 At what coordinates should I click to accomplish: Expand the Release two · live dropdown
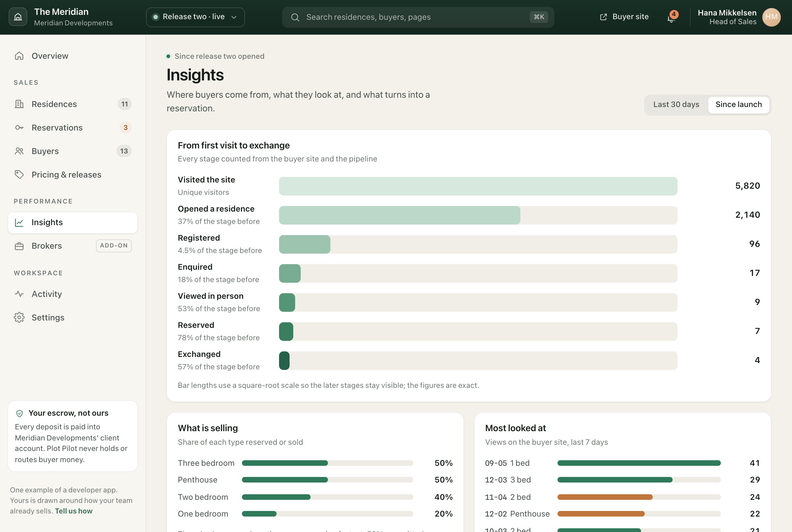(195, 17)
